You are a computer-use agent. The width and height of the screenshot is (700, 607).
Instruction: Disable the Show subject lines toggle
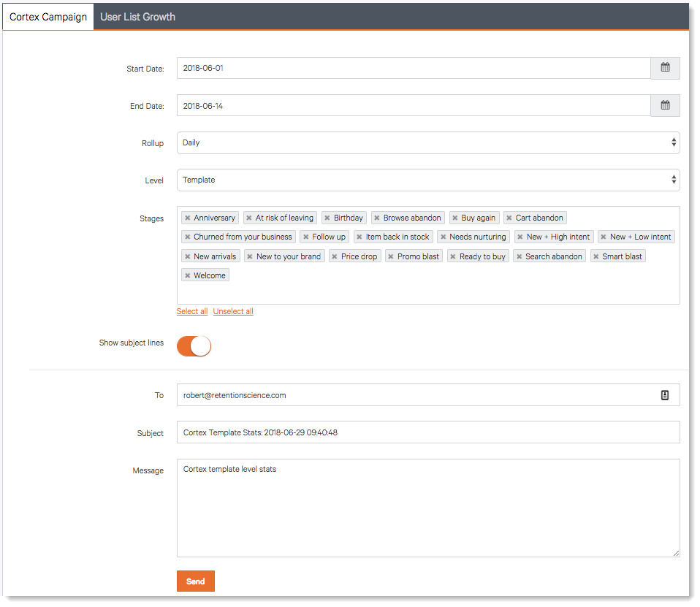pyautogui.click(x=194, y=346)
